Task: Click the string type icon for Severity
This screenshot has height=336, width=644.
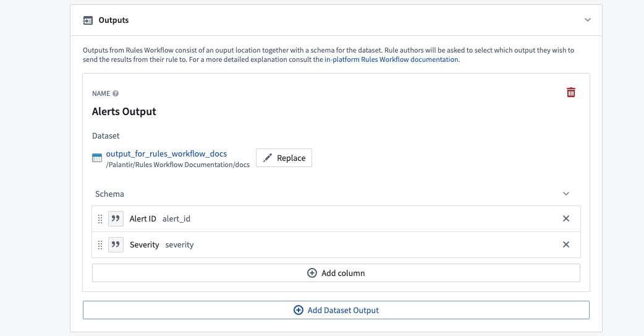Action: 116,244
